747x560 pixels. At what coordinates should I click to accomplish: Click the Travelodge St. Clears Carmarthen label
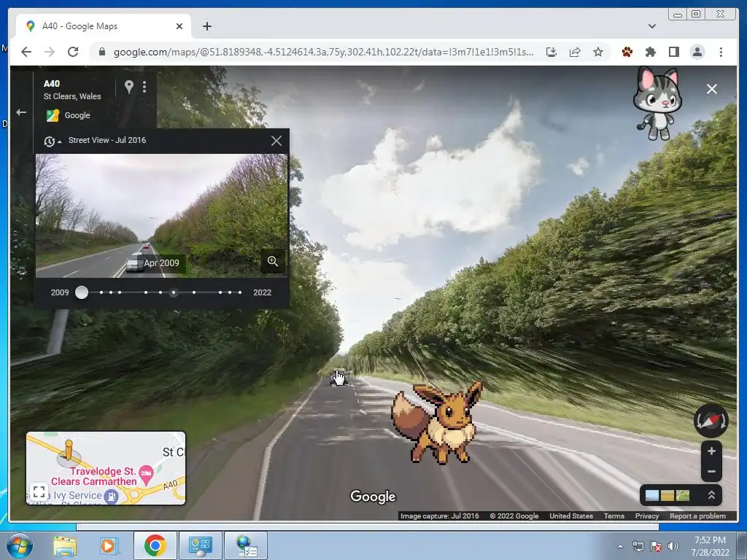click(94, 476)
